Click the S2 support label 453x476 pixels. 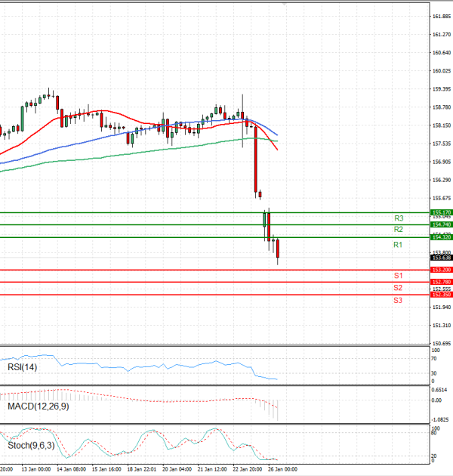point(398,289)
